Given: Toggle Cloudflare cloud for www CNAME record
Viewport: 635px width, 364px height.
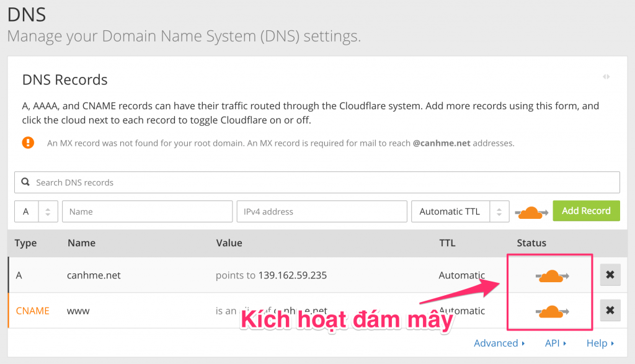Looking at the screenshot, I should tap(551, 311).
